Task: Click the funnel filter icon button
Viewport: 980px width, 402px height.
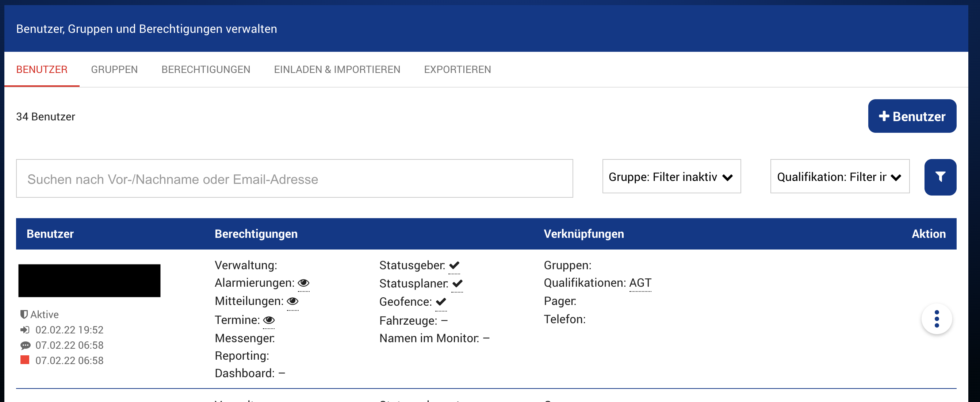Action: (x=940, y=177)
